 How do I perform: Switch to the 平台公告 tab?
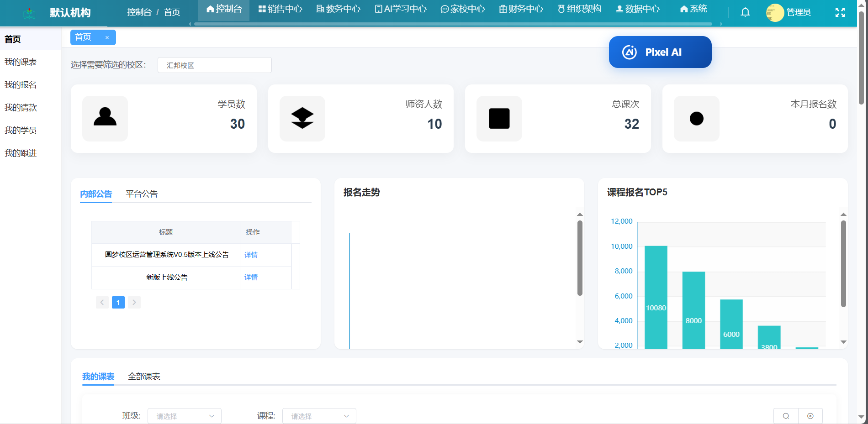pyautogui.click(x=142, y=194)
